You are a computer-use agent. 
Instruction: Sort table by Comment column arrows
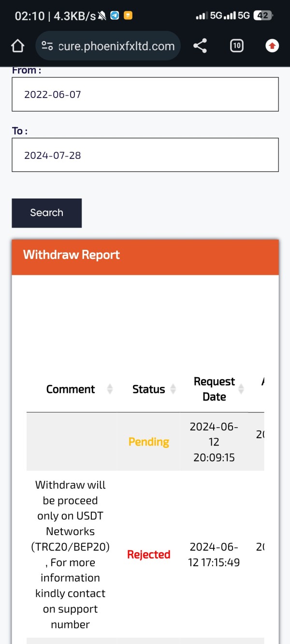[x=110, y=389]
